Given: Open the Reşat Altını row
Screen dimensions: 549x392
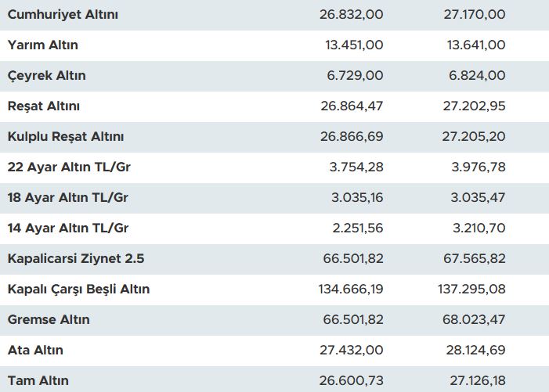Looking at the screenshot, I should (x=43, y=106).
